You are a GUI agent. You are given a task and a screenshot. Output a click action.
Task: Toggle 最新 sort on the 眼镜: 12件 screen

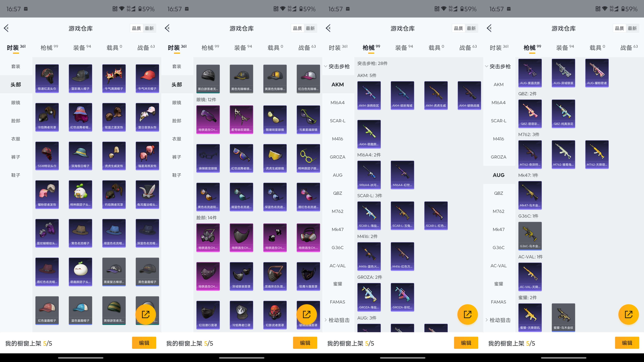click(x=311, y=28)
